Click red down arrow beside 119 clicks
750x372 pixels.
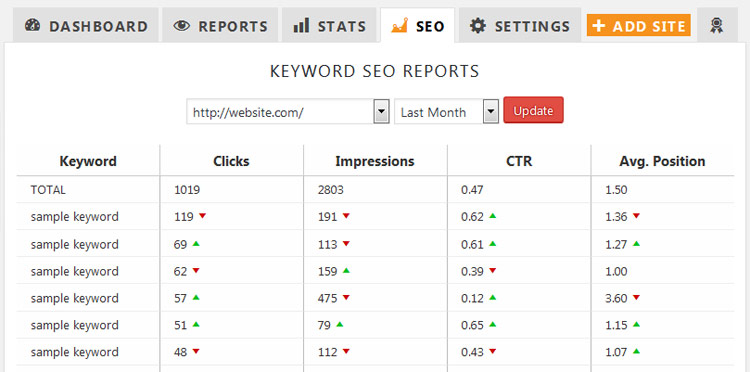click(202, 216)
